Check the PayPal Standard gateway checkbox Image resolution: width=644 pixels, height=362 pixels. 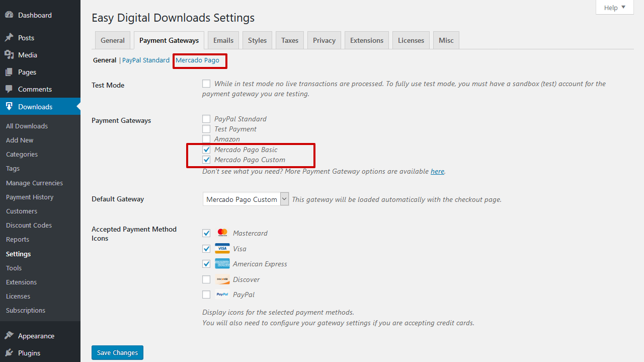[x=206, y=119]
